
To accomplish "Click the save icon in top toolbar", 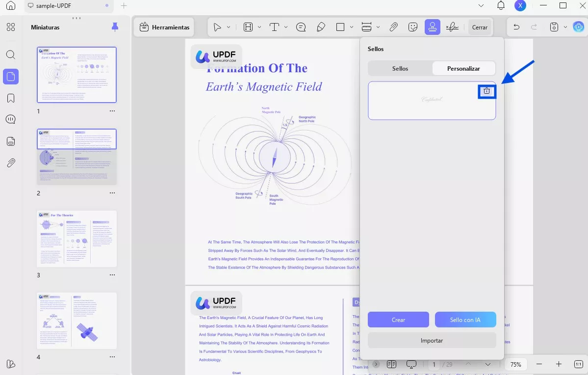I will (x=554, y=27).
